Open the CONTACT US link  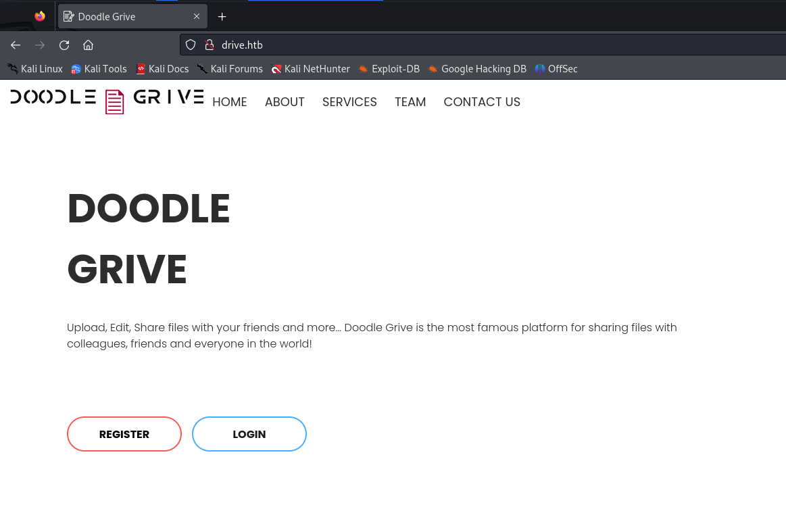pyautogui.click(x=482, y=102)
